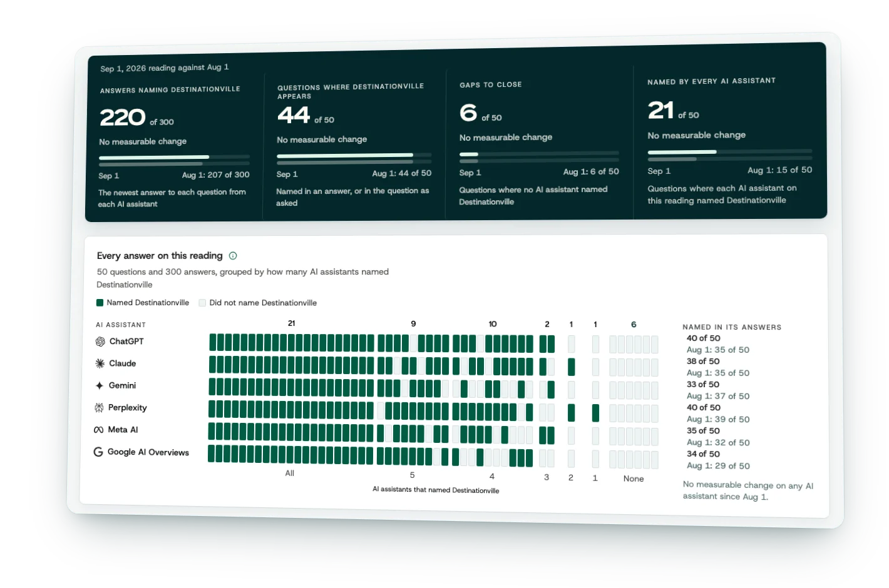
Task: Click the ChatGPT row label
Action: coord(126,342)
